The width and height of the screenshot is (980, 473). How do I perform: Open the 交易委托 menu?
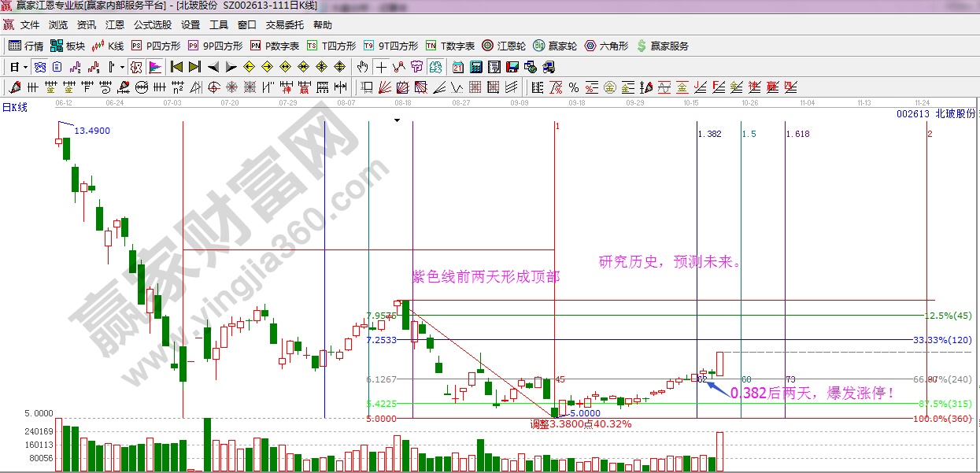click(284, 25)
